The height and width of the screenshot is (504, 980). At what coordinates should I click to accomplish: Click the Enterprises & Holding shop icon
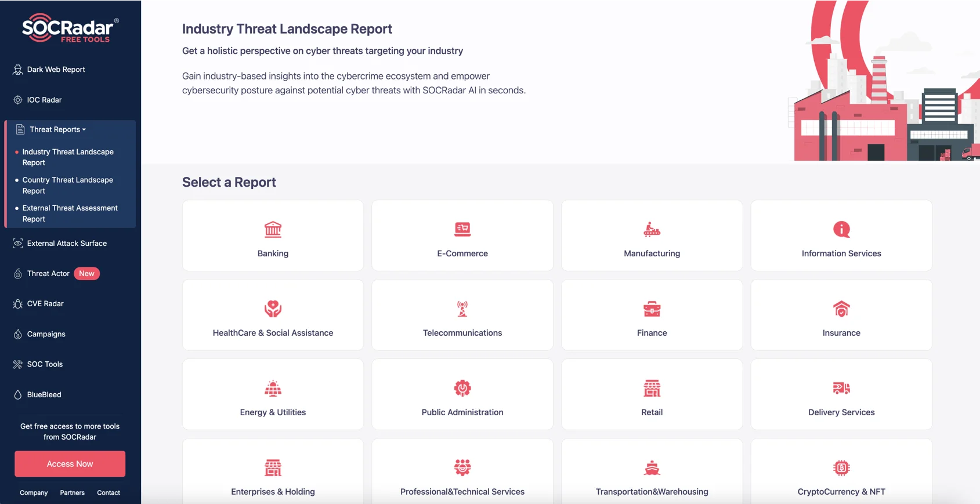tap(273, 467)
